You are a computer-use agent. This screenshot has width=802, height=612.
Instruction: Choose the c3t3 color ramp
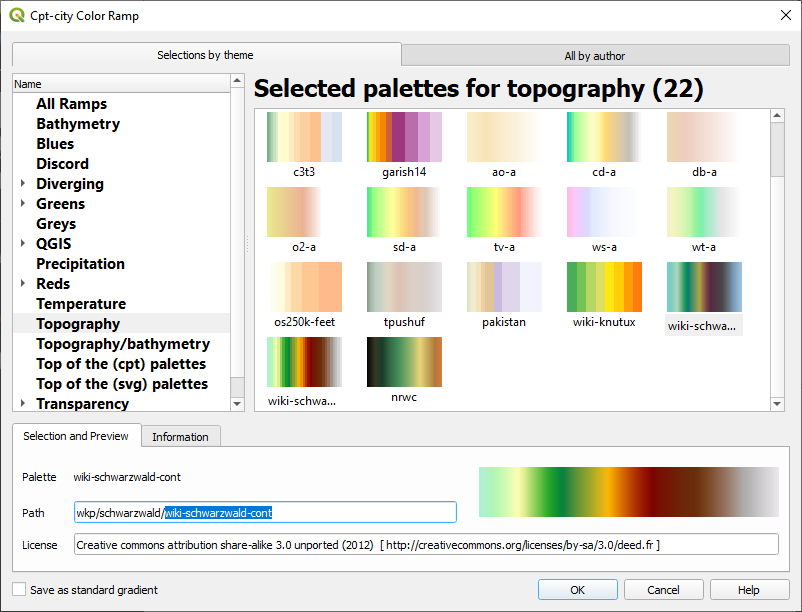point(304,137)
